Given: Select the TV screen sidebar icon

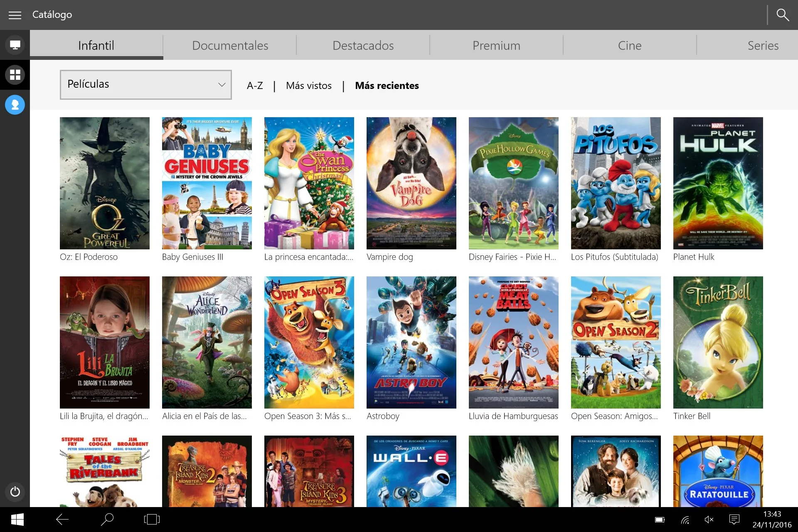Looking at the screenshot, I should [x=15, y=45].
